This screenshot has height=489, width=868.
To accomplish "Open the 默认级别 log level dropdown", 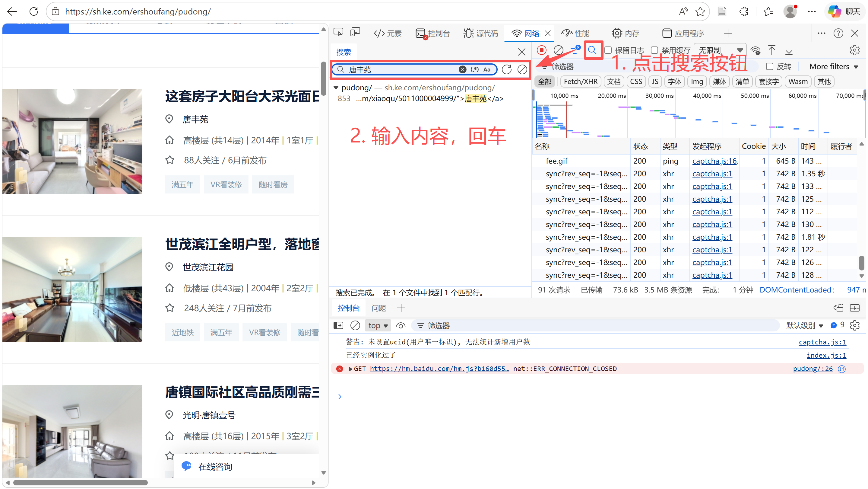I will coord(805,325).
